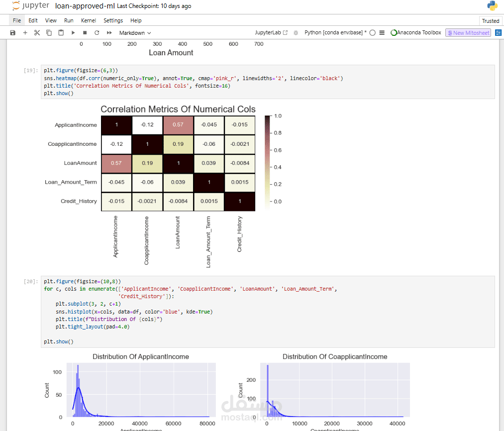Open the debugger bug icon
The height and width of the screenshot is (431, 504).
tap(296, 33)
